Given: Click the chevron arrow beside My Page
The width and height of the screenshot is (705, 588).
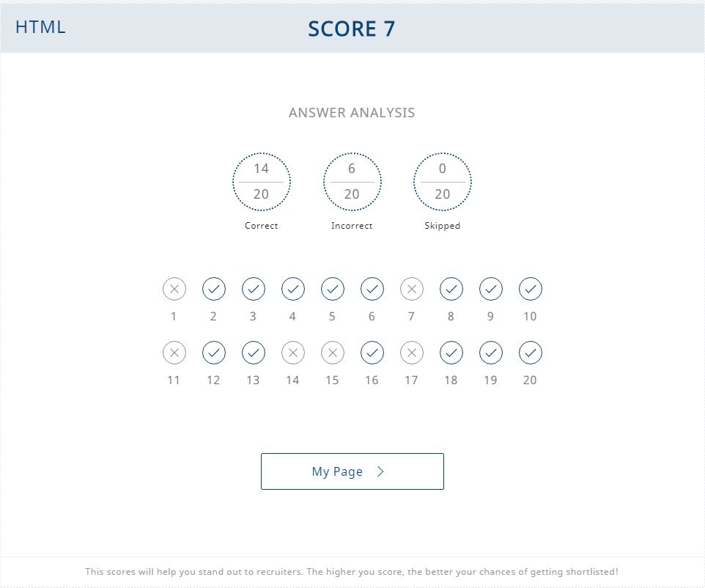Looking at the screenshot, I should click(x=380, y=471).
